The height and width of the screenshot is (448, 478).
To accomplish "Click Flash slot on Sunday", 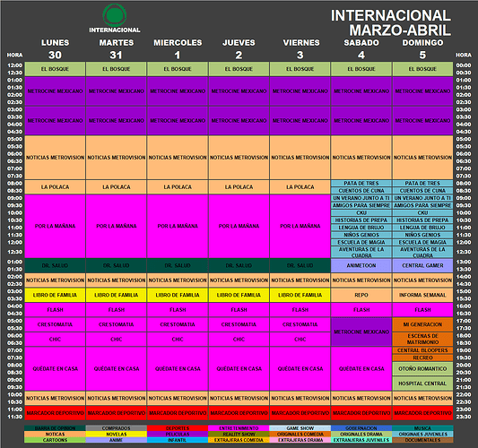I will pyautogui.click(x=422, y=310).
